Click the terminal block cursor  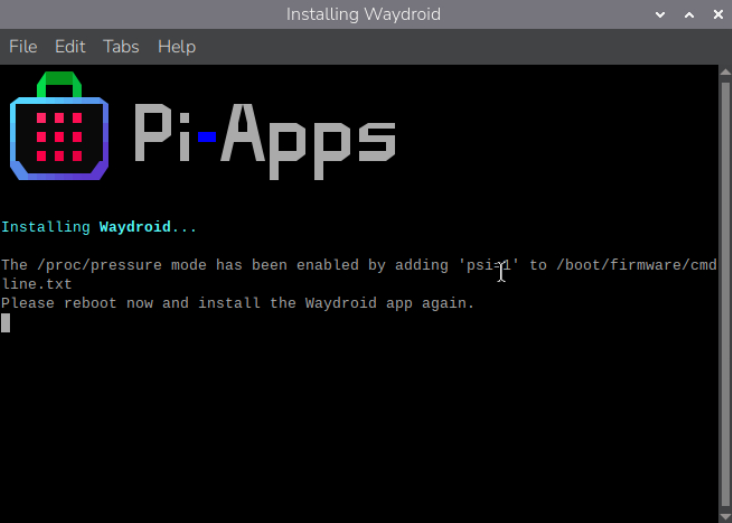tap(6, 322)
